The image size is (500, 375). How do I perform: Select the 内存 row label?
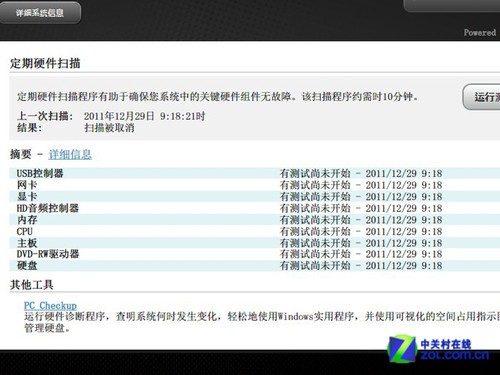coord(27,220)
